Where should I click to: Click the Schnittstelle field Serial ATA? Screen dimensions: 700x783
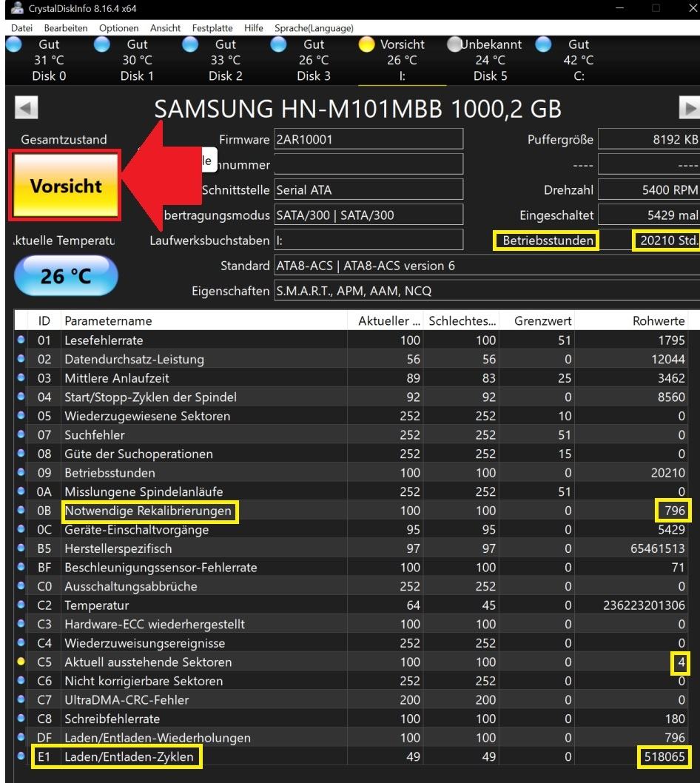click(368, 189)
